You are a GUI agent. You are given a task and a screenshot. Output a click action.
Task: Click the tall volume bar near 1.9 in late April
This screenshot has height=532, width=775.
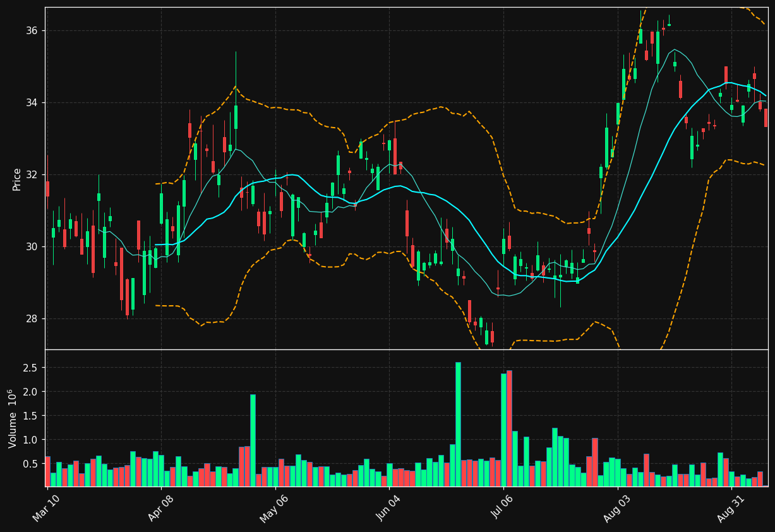point(253,440)
